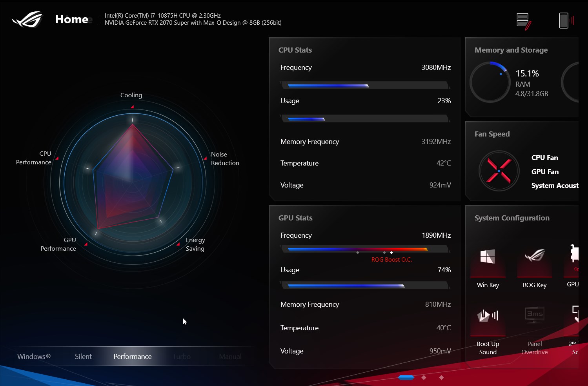The height and width of the screenshot is (386, 588).
Task: Click the CPU Stats panel heading
Action: [x=295, y=50]
